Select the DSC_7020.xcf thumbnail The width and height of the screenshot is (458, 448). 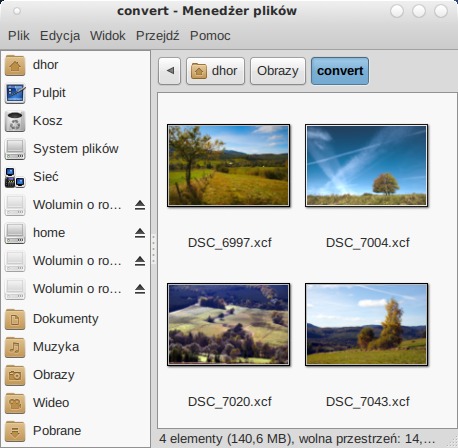[x=229, y=324]
